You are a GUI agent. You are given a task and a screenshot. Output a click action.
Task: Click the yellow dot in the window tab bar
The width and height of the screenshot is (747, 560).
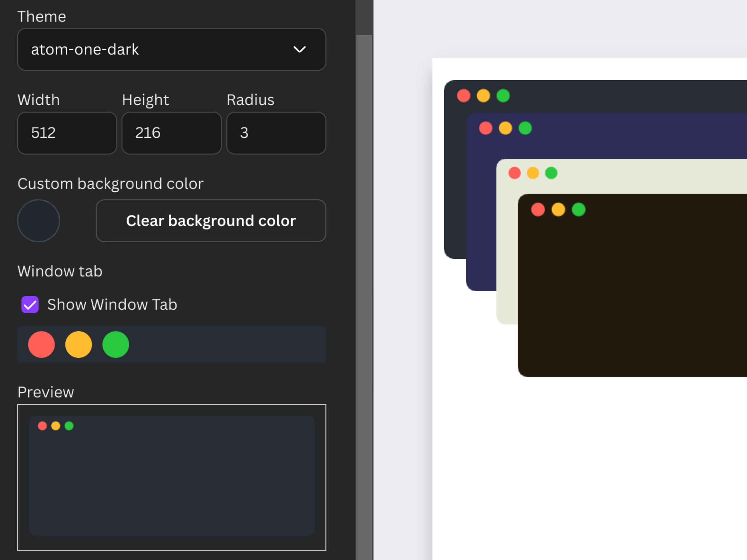[78, 344]
